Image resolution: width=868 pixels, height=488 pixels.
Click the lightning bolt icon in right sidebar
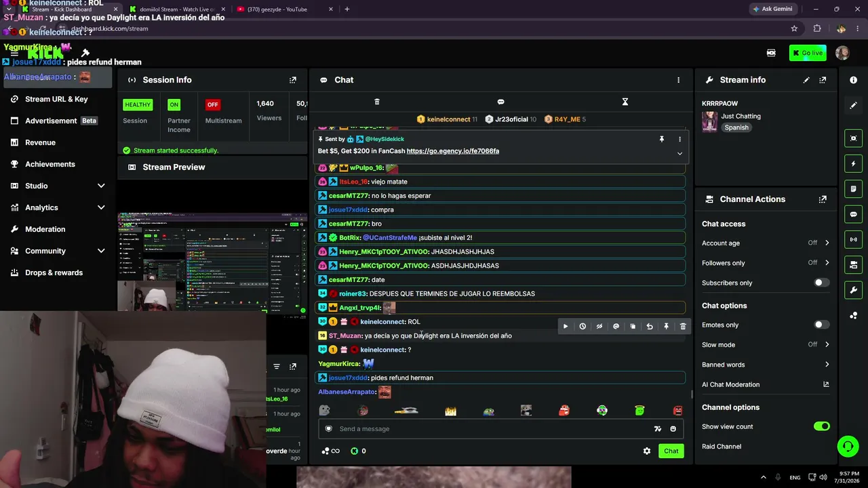[x=853, y=163]
